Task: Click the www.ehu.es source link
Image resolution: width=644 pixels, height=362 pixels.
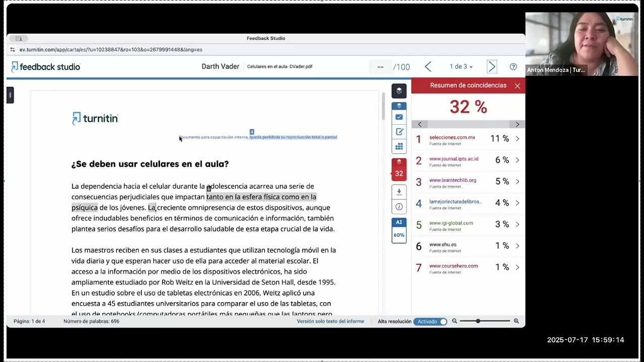Action: click(x=443, y=244)
